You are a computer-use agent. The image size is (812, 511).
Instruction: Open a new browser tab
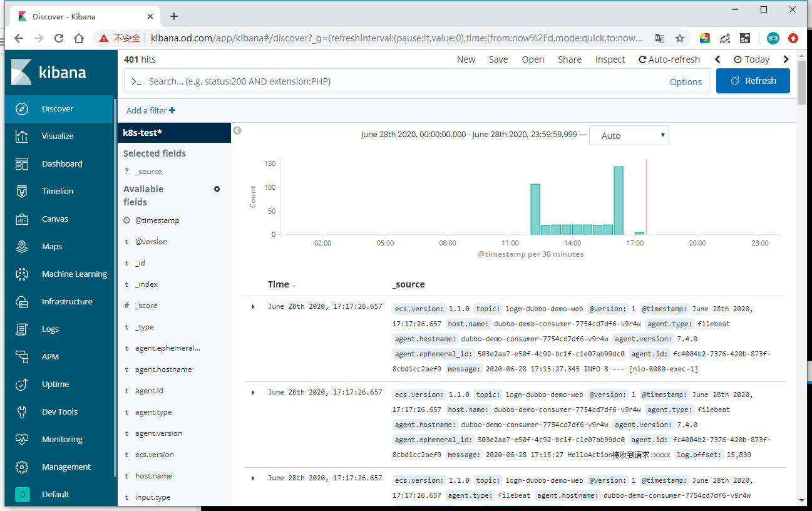[x=174, y=16]
